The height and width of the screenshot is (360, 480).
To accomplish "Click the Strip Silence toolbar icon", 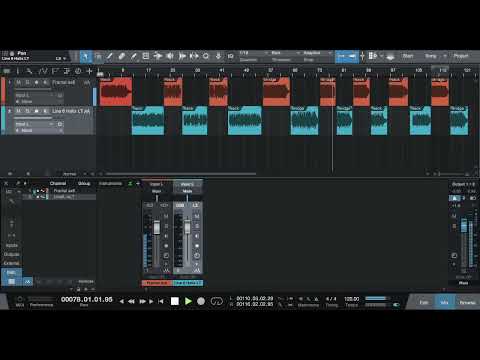I will coord(182,56).
